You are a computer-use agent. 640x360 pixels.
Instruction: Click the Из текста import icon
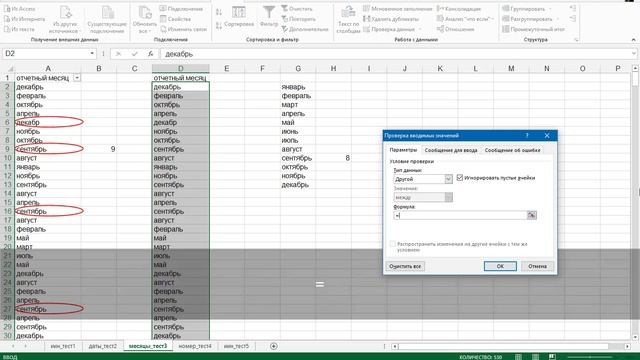(7, 29)
